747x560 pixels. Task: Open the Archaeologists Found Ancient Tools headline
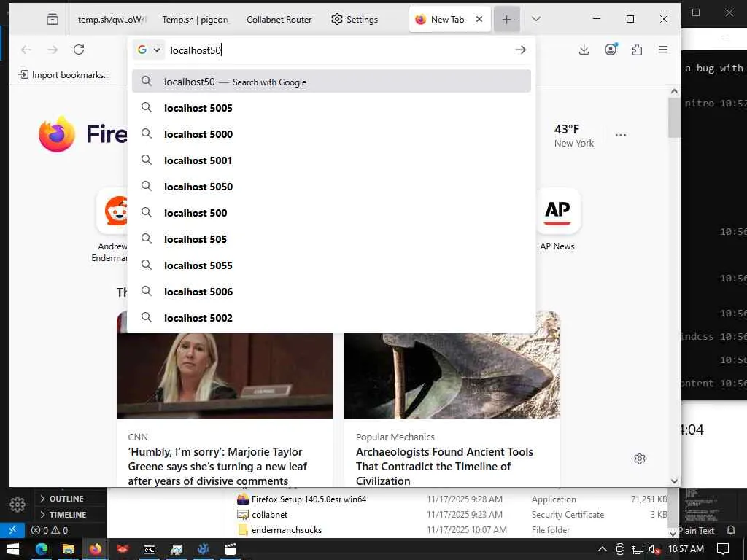pos(444,466)
